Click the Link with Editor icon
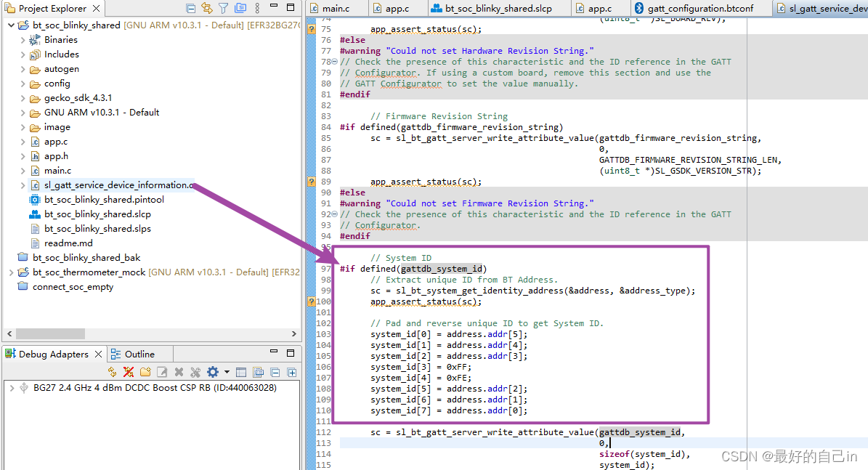Image resolution: width=868 pixels, height=470 pixels. [207, 9]
